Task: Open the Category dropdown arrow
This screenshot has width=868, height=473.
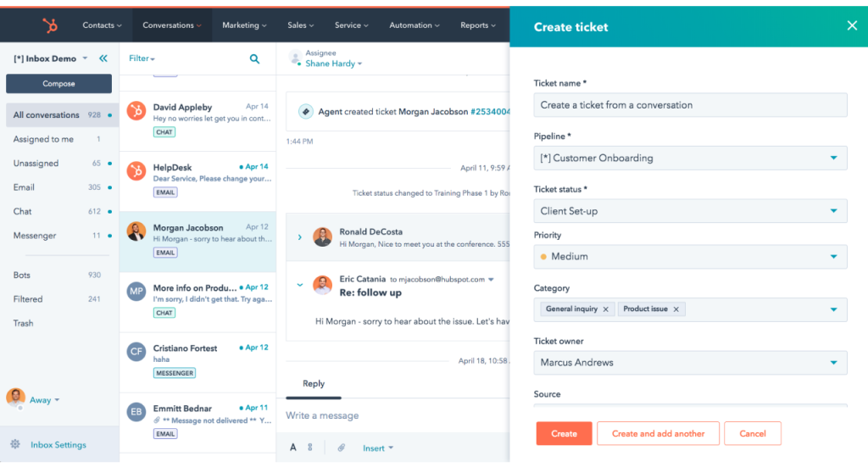Action: [834, 309]
